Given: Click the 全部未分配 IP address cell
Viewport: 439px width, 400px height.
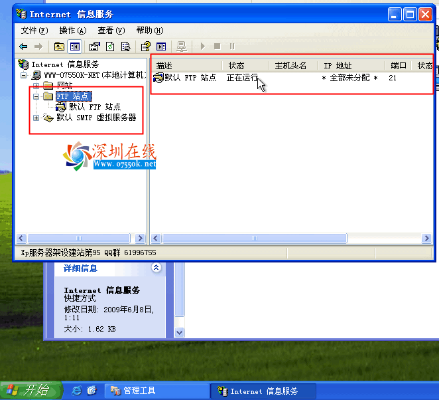Looking at the screenshot, I should tap(350, 78).
